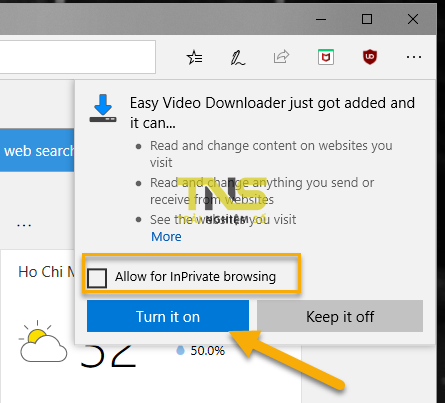Click "See the websites you visit" text
Screen dimensions: 445x403
click(x=223, y=220)
